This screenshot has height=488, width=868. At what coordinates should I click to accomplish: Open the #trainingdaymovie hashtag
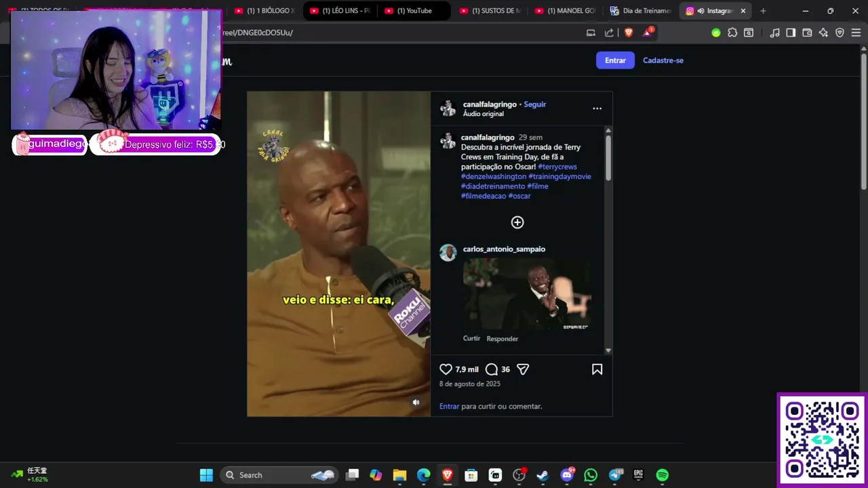[x=560, y=176]
